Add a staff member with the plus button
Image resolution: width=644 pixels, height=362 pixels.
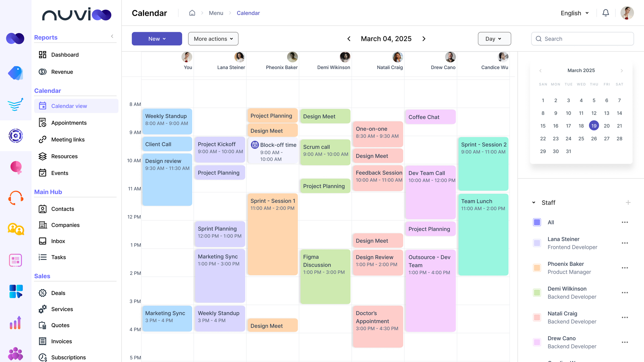pyautogui.click(x=629, y=202)
